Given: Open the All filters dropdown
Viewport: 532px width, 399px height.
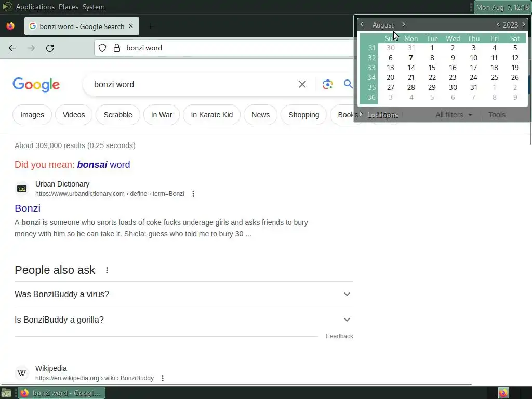Looking at the screenshot, I should pyautogui.click(x=454, y=115).
